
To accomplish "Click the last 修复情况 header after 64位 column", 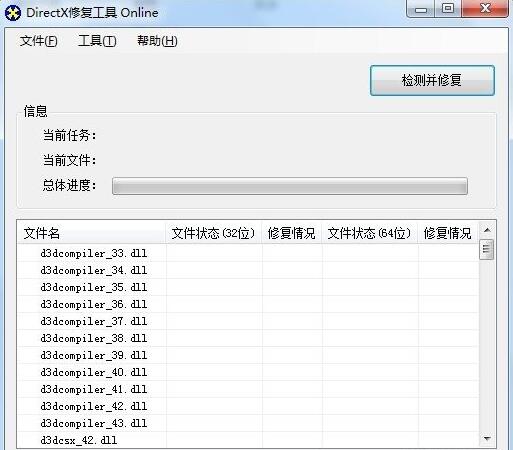I will tap(448, 233).
